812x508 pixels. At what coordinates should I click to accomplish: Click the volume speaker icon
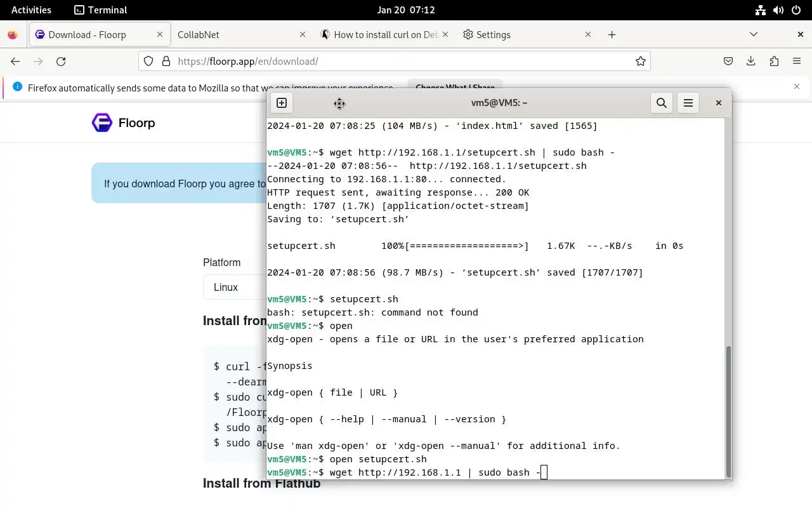(778, 10)
